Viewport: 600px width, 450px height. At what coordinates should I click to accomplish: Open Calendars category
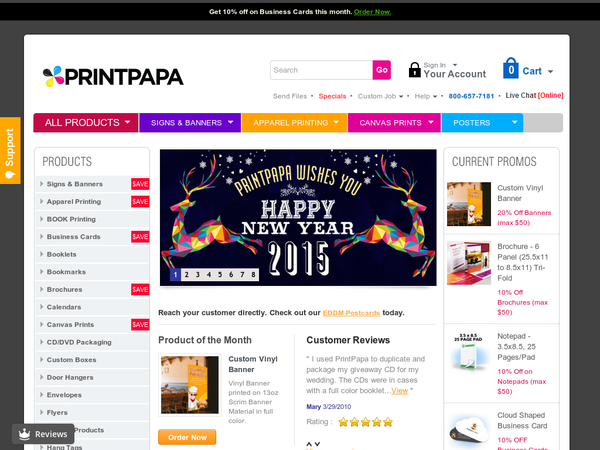(x=64, y=307)
